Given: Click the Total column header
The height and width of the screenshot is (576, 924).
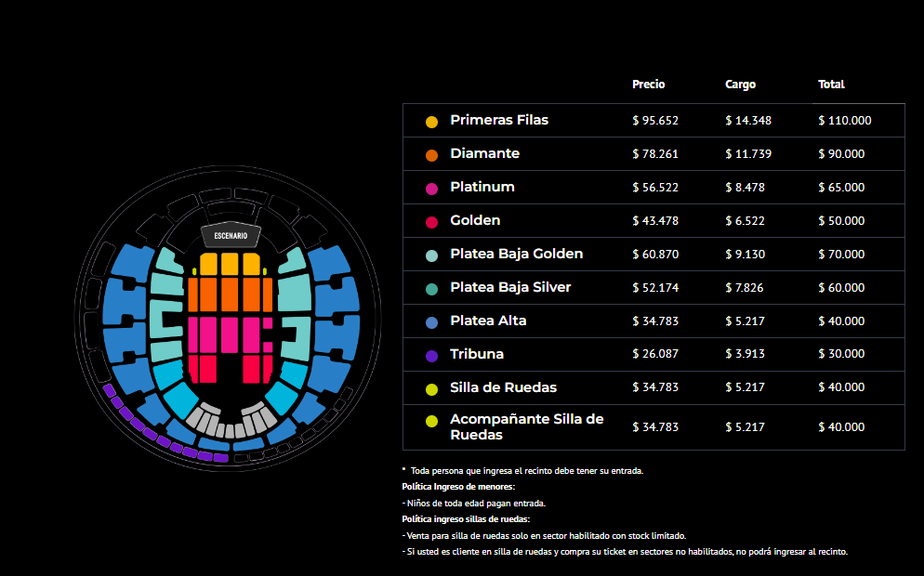Looking at the screenshot, I should pyautogui.click(x=831, y=85).
